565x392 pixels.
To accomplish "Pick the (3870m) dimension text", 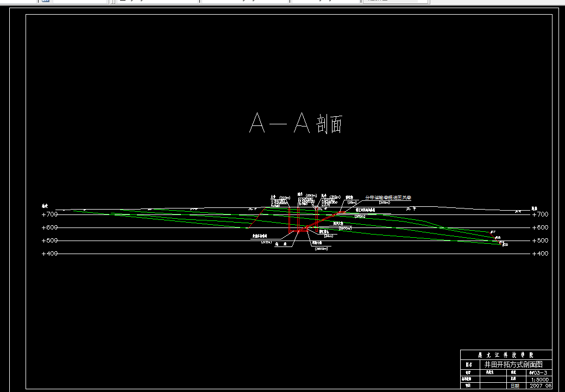I will pyautogui.click(x=345, y=228).
